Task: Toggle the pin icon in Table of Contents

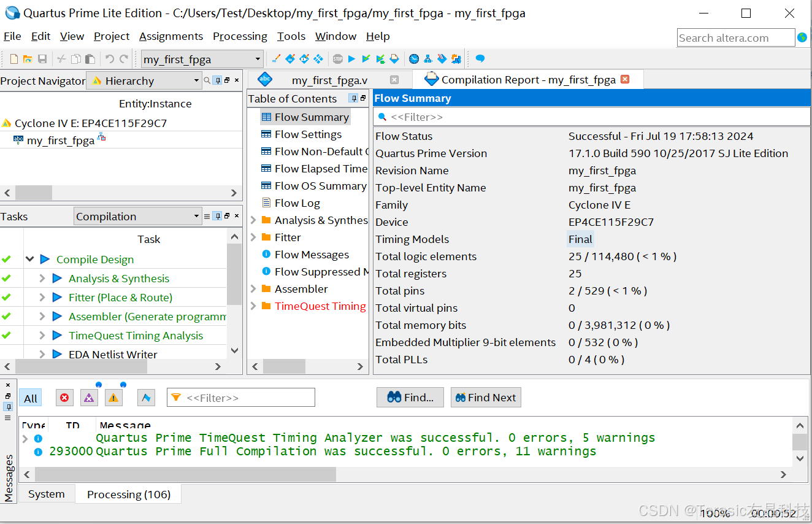Action: tap(353, 98)
